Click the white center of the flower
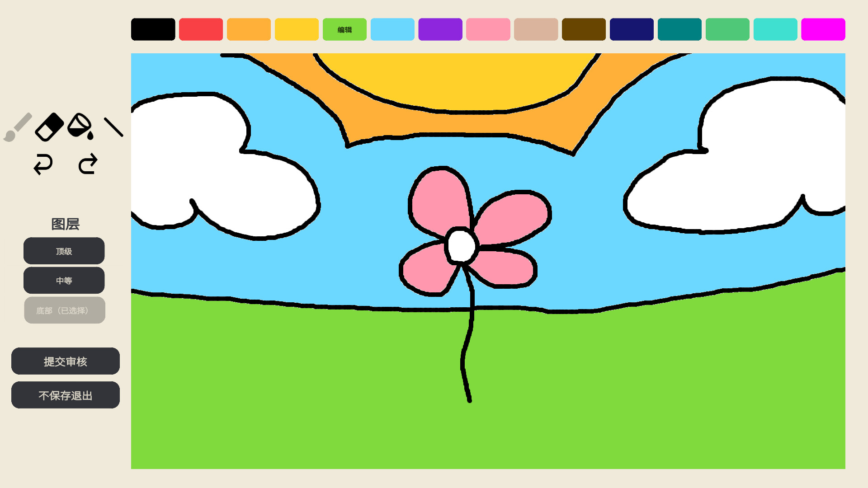 click(x=462, y=246)
